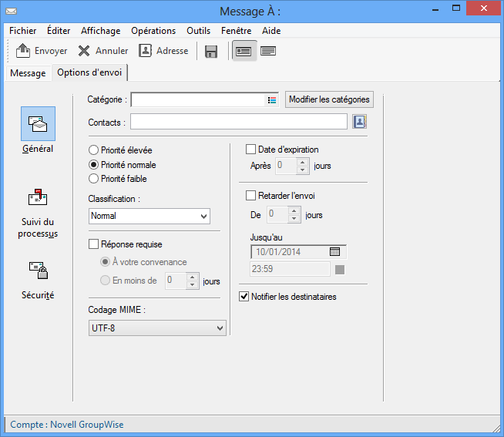Click Compte : Novell GroupWise status text

point(67,425)
